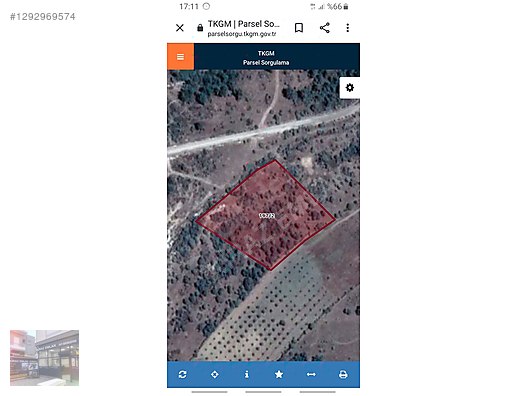Locate position with the crosshair icon
The width and height of the screenshot is (528, 396).
click(214, 374)
